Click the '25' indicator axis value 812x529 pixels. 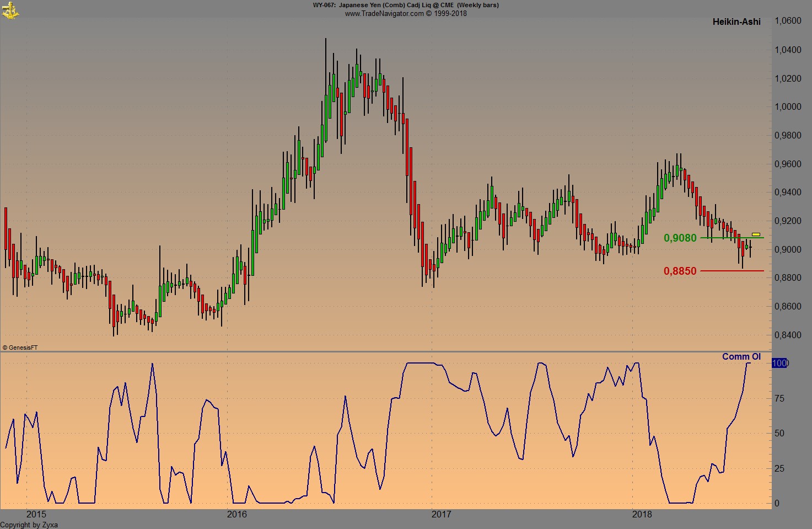click(779, 469)
